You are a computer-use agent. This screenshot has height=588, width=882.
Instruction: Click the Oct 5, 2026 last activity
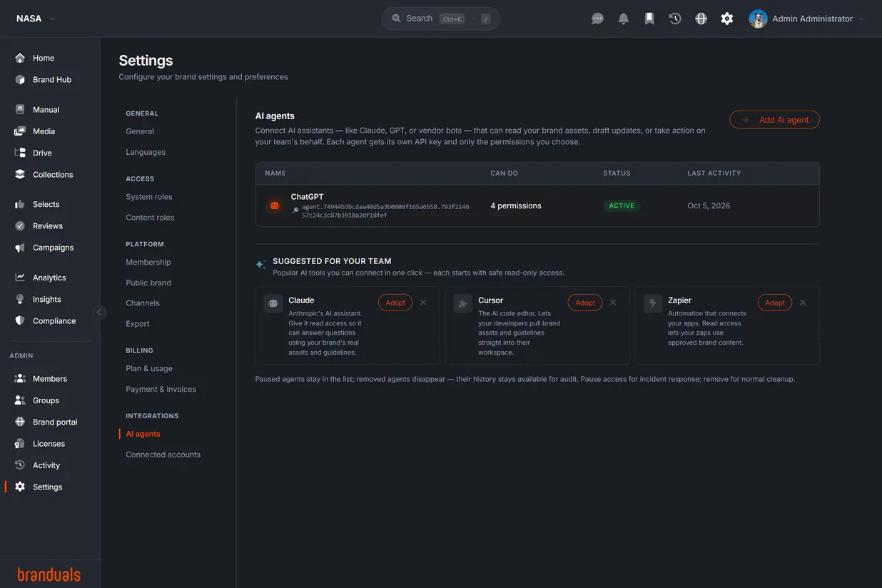[709, 206]
